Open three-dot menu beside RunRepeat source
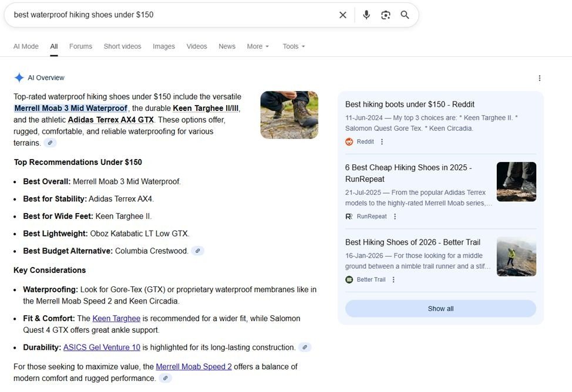Screen dimensions: 572x392 pyautogui.click(x=395, y=216)
